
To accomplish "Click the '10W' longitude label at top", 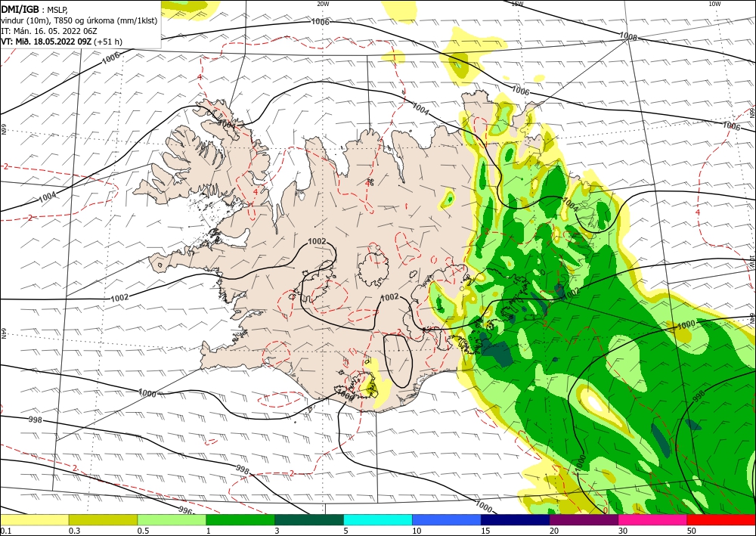I will pos(714,4).
